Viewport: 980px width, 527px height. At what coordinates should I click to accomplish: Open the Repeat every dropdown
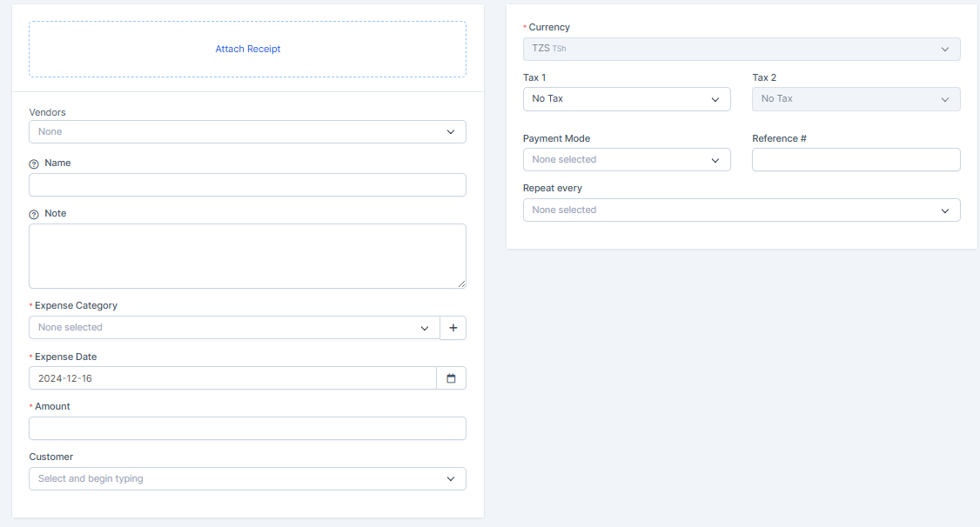click(741, 210)
